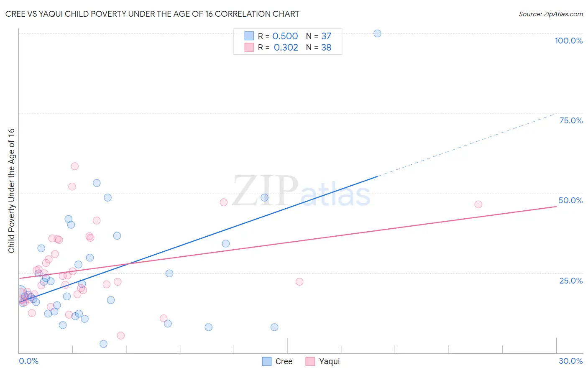Click the 50.0% y-axis label
The image size is (588, 373).
[570, 200]
